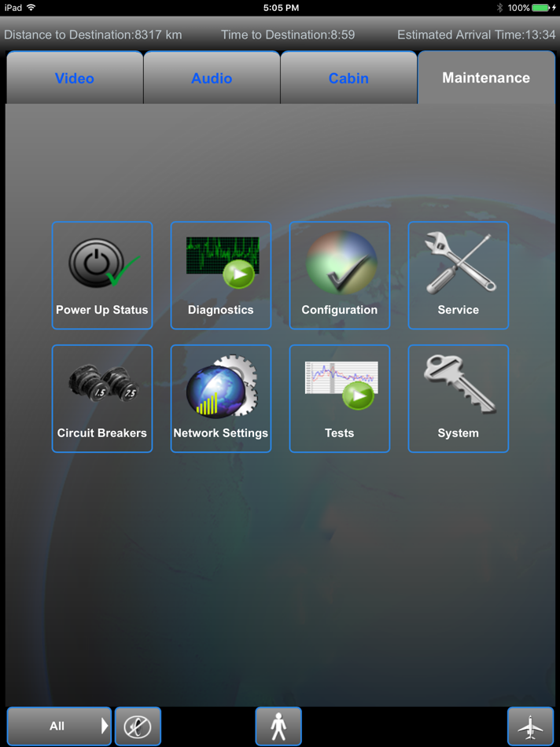560x747 pixels.
Task: Tap the Distance to Destination readout
Action: click(93, 35)
